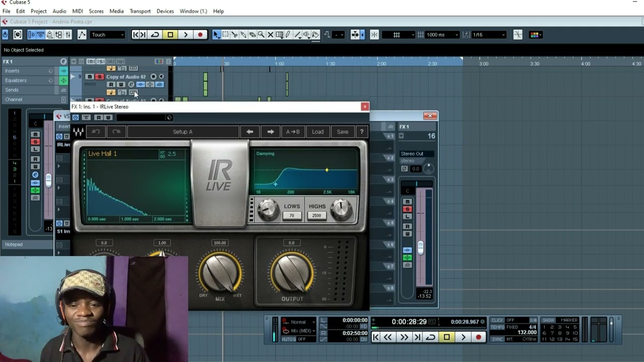The width and height of the screenshot is (644, 362).
Task: Click the Snap to Zero Crossing icon
Action: coord(518,35)
